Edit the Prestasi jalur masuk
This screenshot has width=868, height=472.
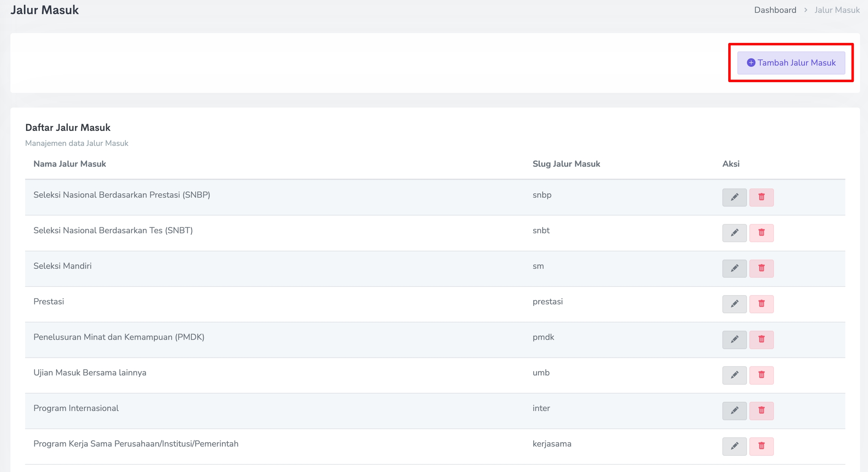(x=734, y=304)
